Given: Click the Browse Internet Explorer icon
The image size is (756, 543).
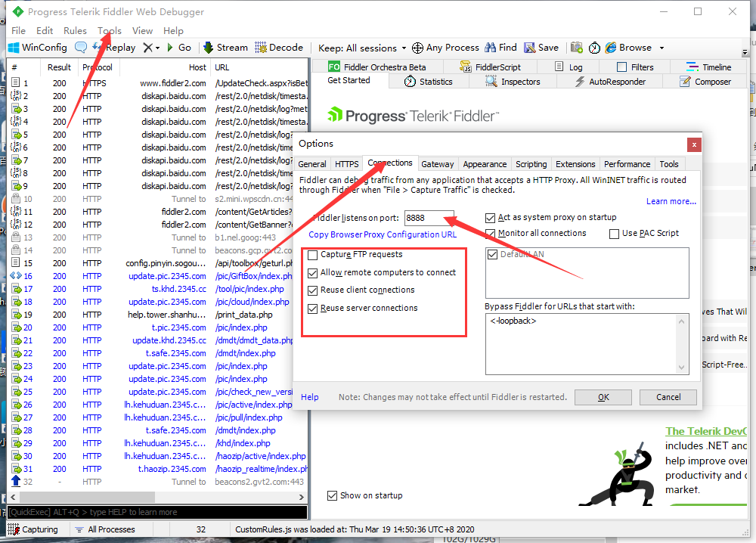Looking at the screenshot, I should [x=610, y=47].
